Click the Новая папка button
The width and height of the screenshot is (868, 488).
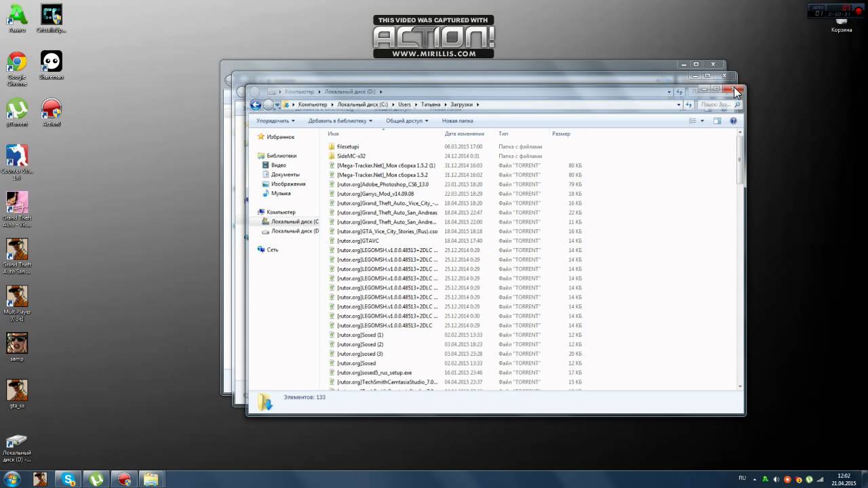coord(458,121)
